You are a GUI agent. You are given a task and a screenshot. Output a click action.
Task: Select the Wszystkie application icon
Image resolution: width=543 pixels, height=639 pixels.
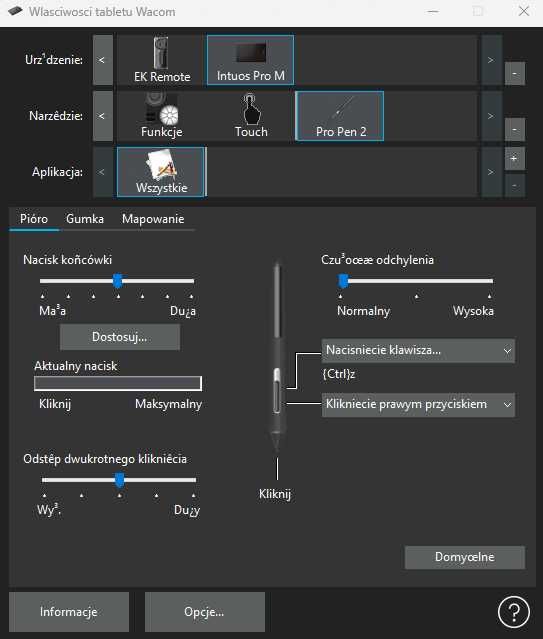click(161, 172)
